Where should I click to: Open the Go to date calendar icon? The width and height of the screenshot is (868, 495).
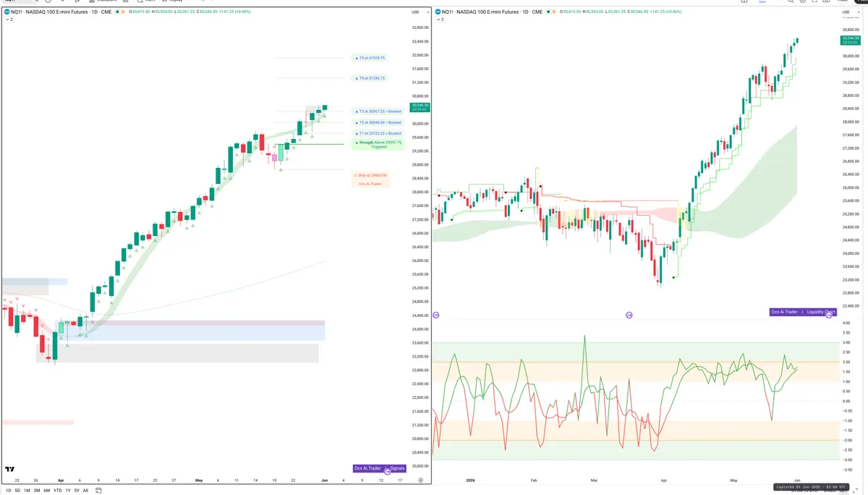[98, 491]
